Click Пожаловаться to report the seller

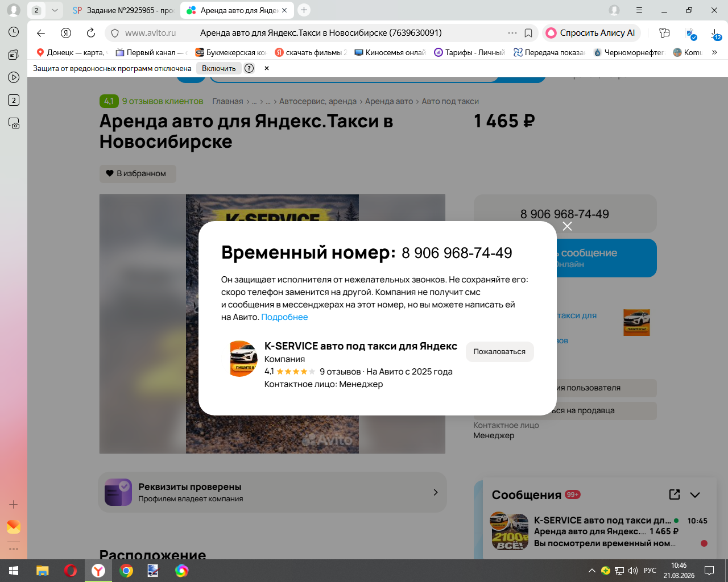(x=500, y=352)
